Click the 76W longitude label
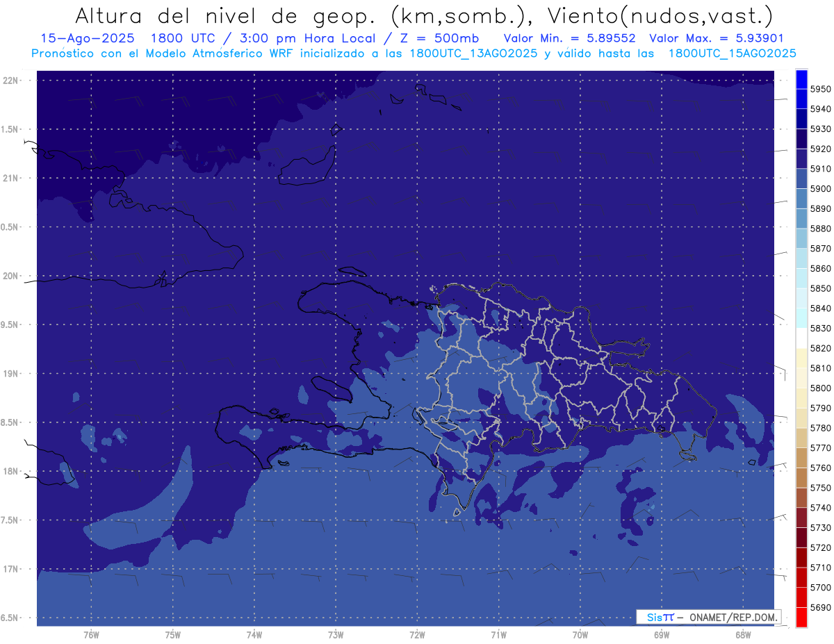Image resolution: width=834 pixels, height=644 pixels. coord(91,635)
